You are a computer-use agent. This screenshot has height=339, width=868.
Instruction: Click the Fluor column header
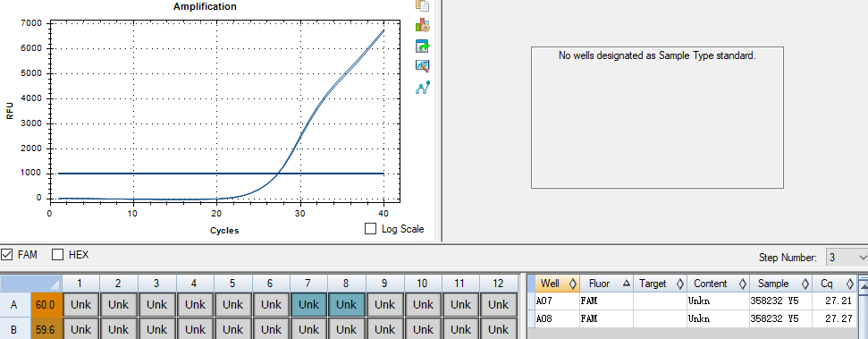[x=606, y=284]
